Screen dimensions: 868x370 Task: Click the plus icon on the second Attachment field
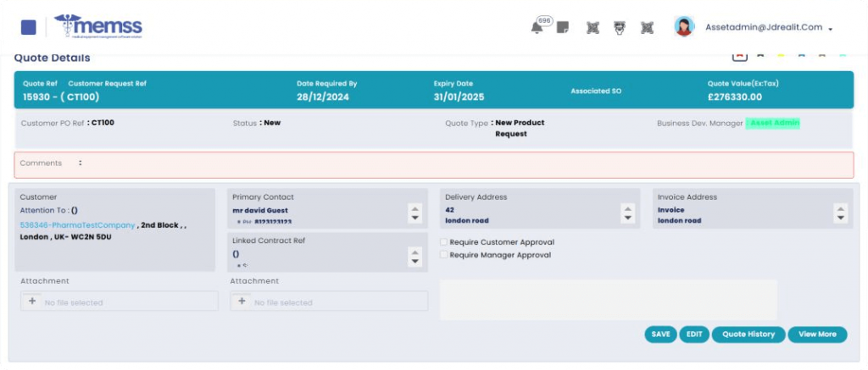pos(242,301)
